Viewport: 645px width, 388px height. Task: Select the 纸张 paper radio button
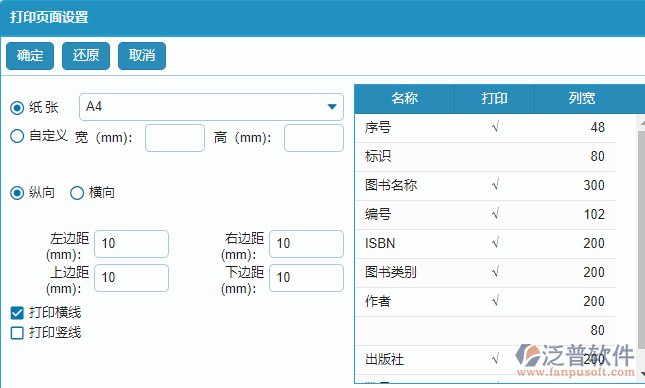[17, 108]
